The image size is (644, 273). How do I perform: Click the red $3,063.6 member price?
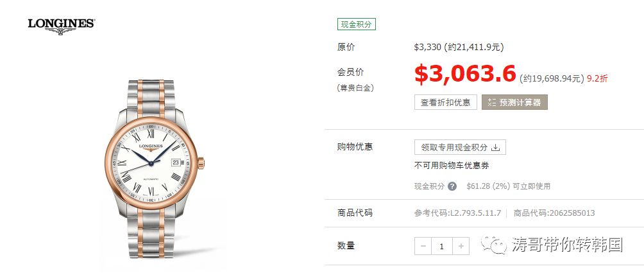click(465, 75)
